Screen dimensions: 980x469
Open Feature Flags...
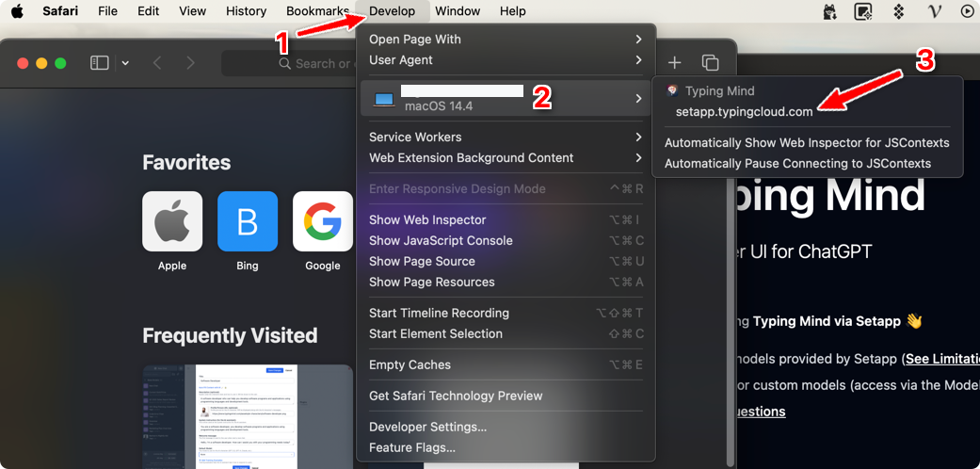click(506, 447)
